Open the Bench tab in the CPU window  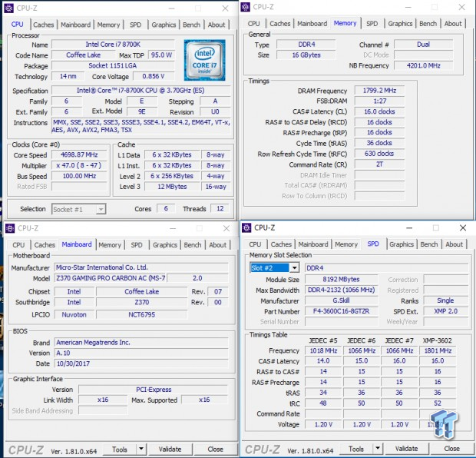coord(191,25)
